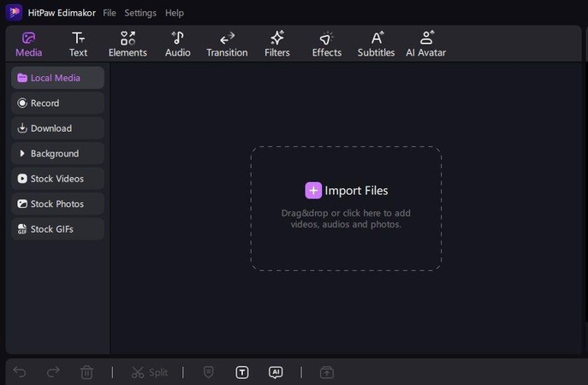This screenshot has height=385, width=588.
Task: Open the Record option
Action: [57, 103]
